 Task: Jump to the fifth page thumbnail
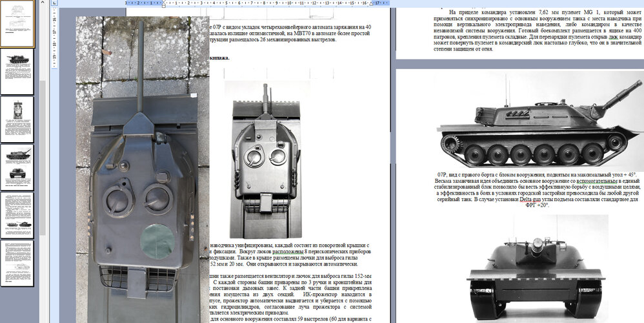[x=17, y=215]
